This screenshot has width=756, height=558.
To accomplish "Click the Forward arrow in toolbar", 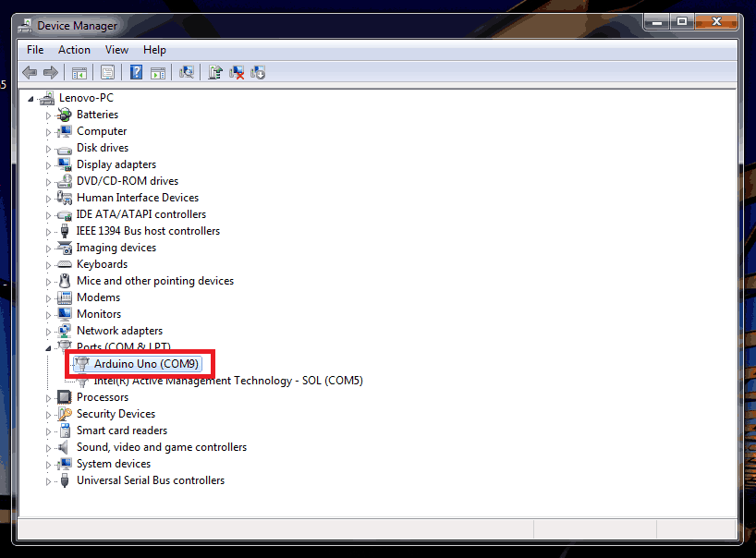I will coord(51,72).
